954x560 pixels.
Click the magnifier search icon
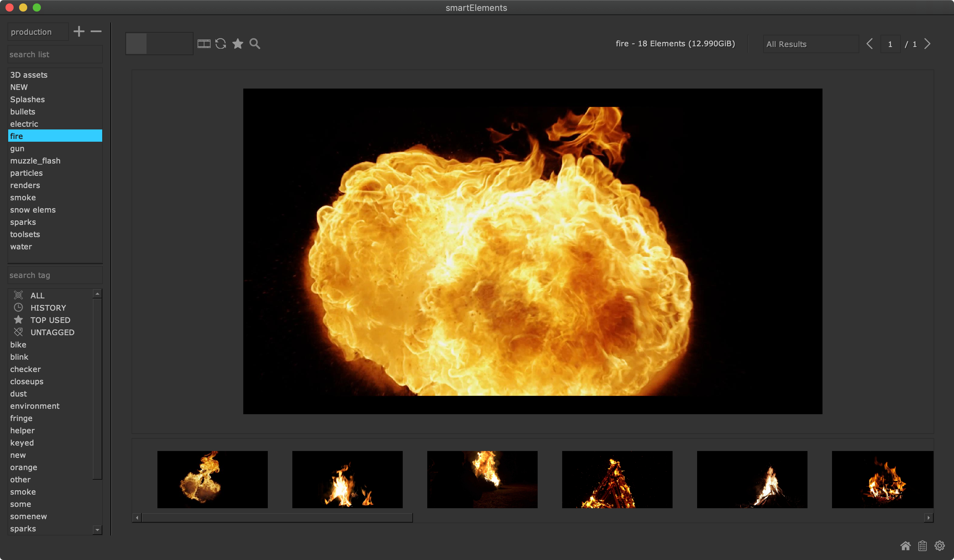click(255, 44)
